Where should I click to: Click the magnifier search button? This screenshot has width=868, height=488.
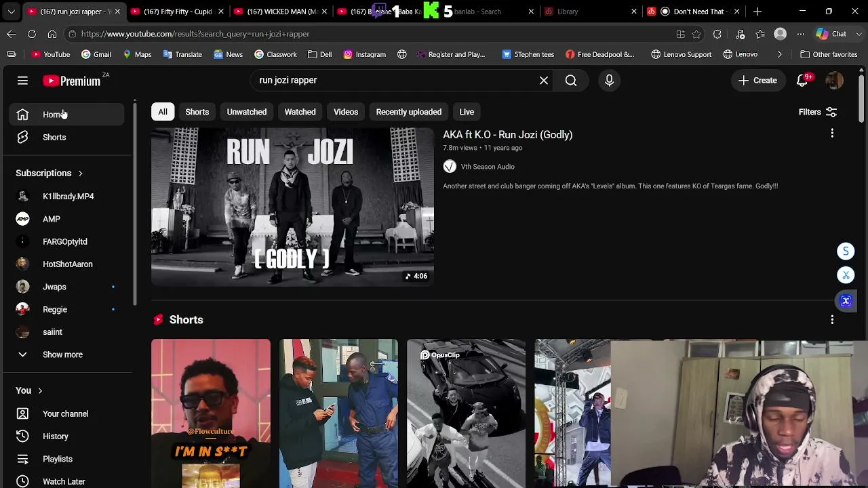tap(571, 80)
